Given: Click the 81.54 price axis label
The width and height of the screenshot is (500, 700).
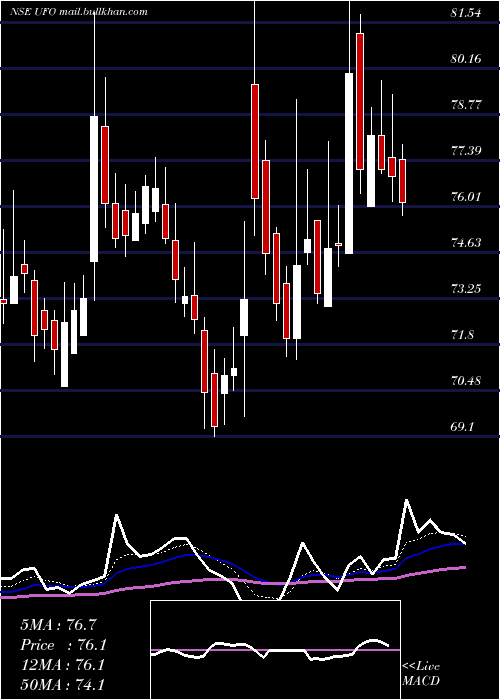Looking at the screenshot, I should pos(466,13).
